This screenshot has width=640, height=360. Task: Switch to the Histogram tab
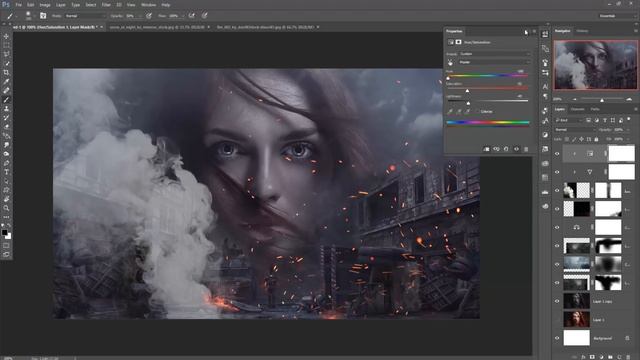point(582,31)
